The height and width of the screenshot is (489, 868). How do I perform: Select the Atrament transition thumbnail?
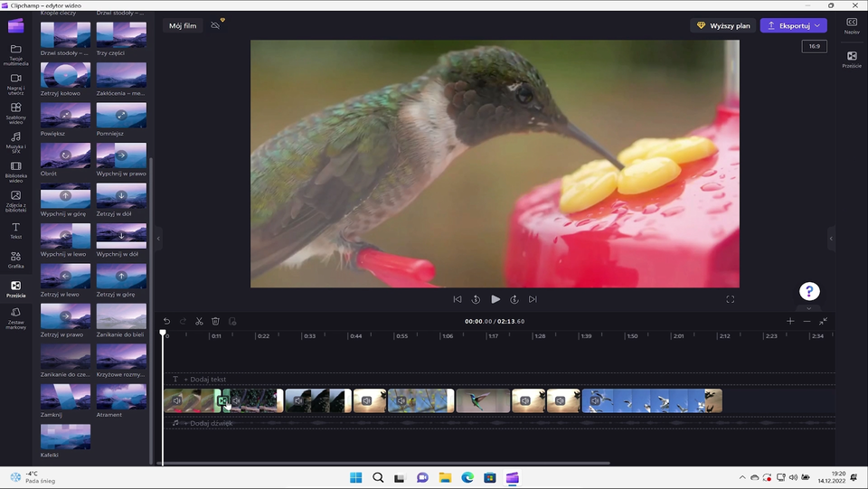coord(121,397)
